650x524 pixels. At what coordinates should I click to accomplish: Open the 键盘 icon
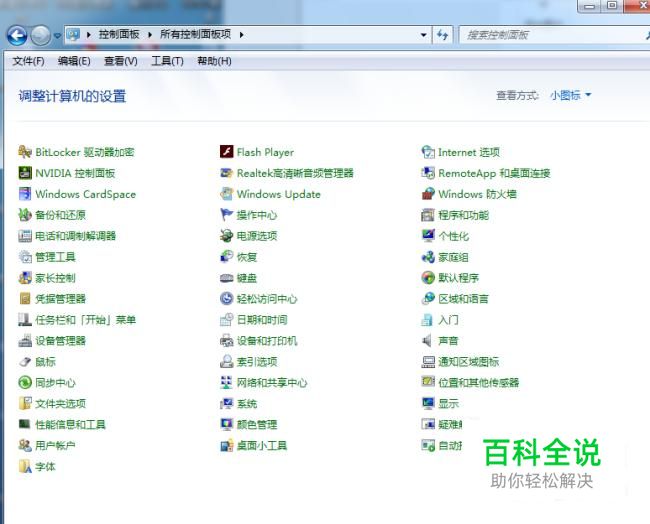click(226, 278)
